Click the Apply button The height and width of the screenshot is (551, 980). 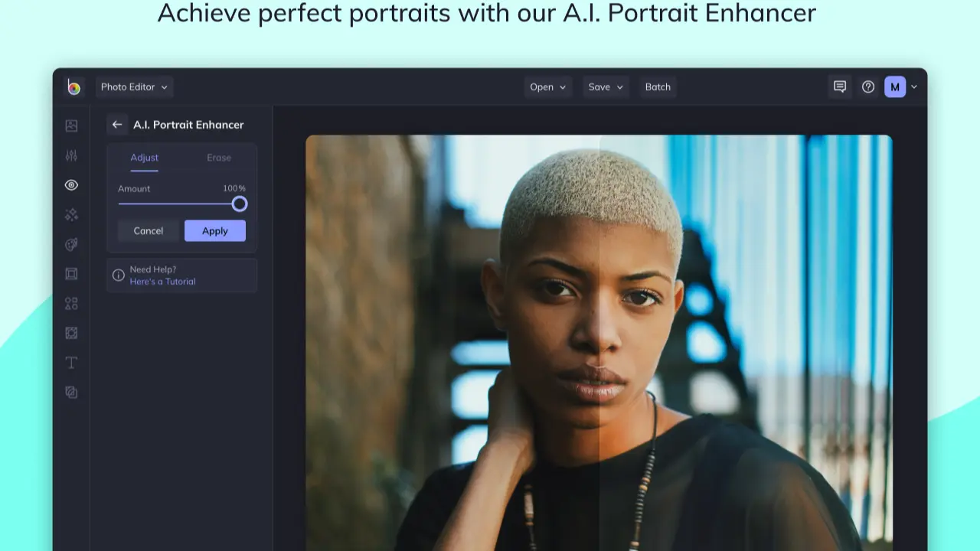click(x=214, y=231)
